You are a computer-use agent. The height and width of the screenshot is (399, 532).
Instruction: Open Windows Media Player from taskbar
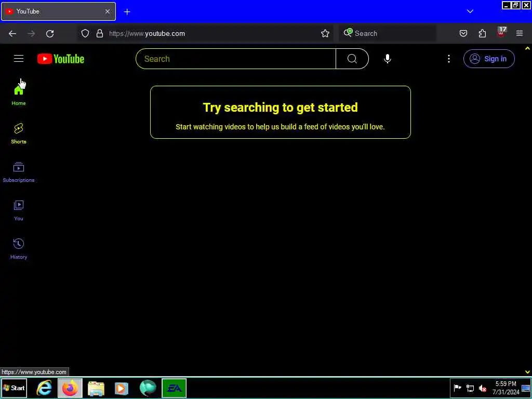coord(122,388)
